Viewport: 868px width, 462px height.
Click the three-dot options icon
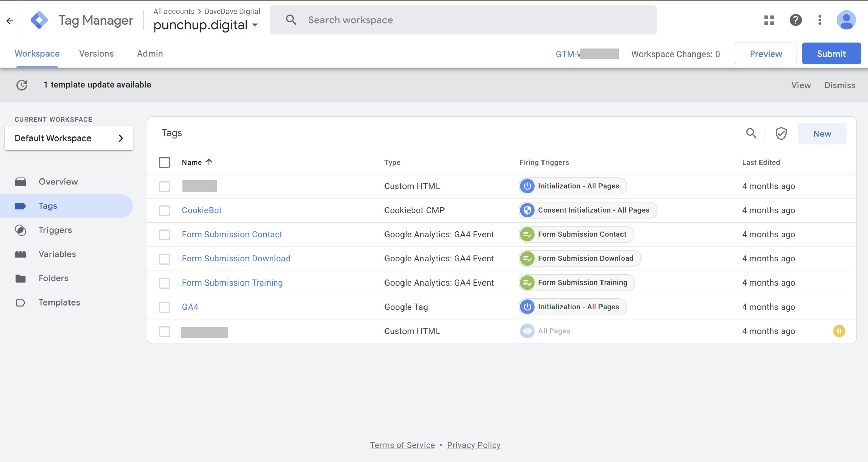(820, 20)
